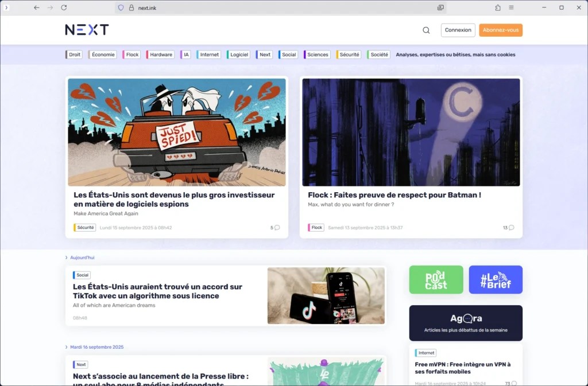Click the Flock tag under the Batman article
Screen dimensions: 588x386
coord(316,228)
